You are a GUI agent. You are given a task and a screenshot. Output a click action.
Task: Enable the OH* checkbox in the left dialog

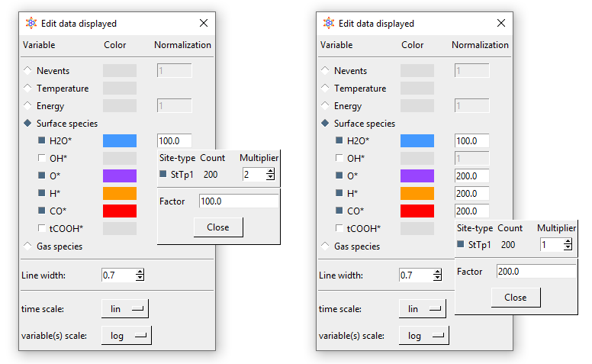43,158
